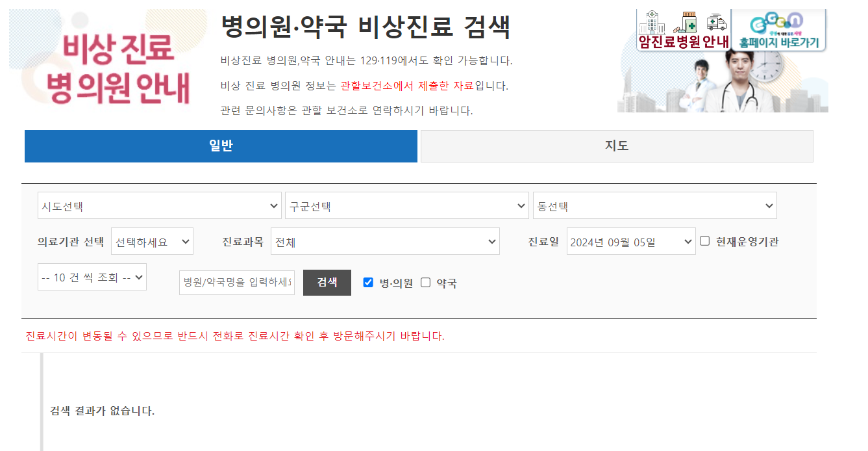Check the 약국 checkbox

click(425, 282)
